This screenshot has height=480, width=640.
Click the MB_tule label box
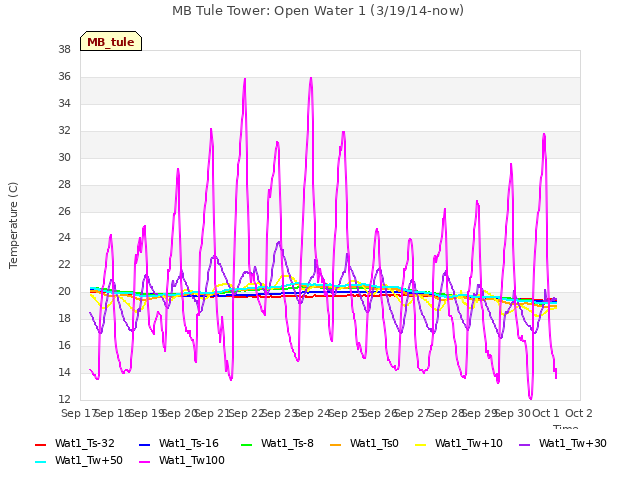[111, 41]
